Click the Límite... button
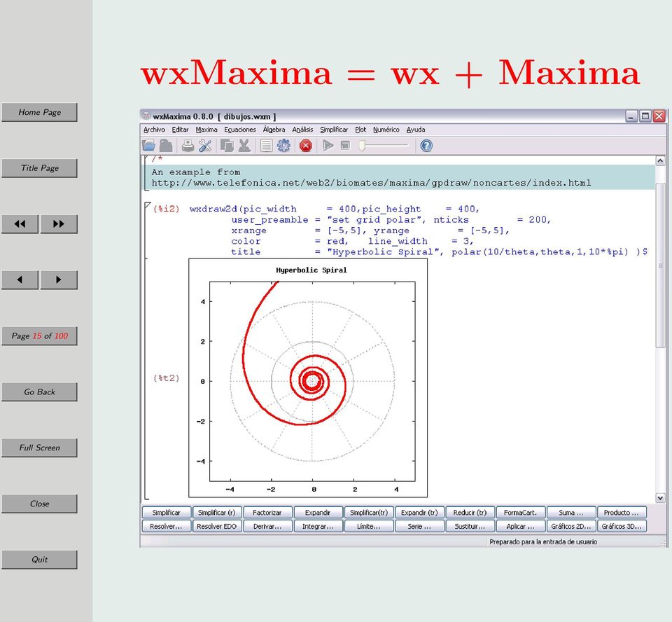The image size is (672, 622). point(369,526)
